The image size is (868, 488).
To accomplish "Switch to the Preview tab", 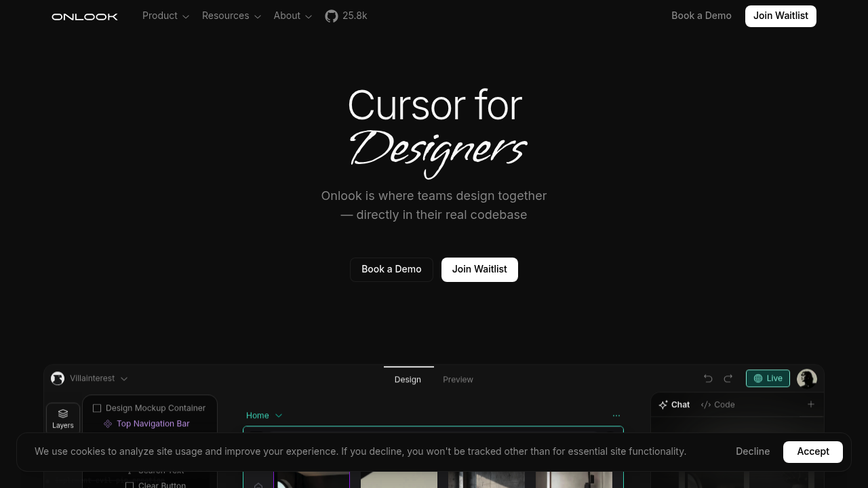I will click(x=458, y=380).
